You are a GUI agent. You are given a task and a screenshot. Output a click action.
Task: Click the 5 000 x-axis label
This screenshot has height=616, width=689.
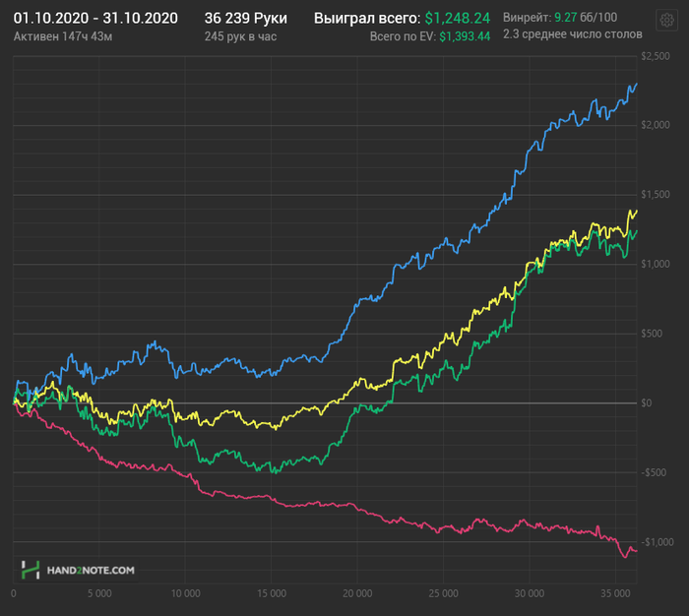click(99, 593)
